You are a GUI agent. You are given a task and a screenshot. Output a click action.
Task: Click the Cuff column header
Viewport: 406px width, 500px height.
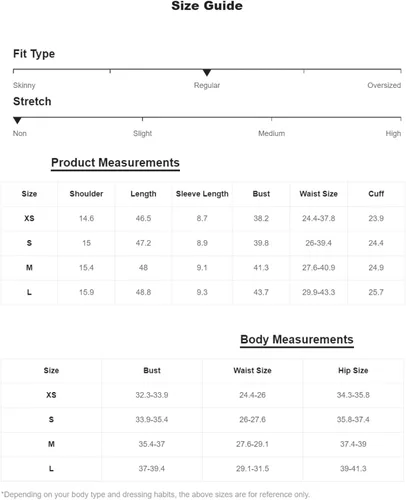(376, 194)
